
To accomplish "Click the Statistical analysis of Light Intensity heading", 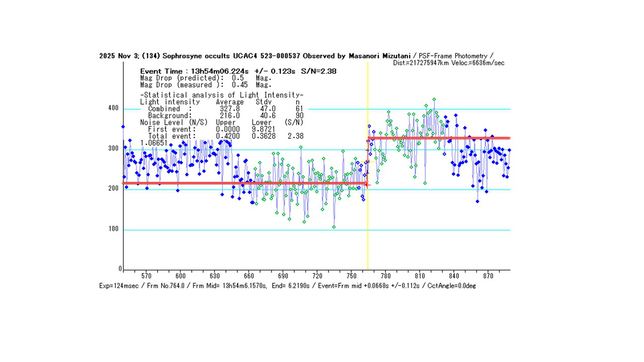I will pyautogui.click(x=221, y=95).
